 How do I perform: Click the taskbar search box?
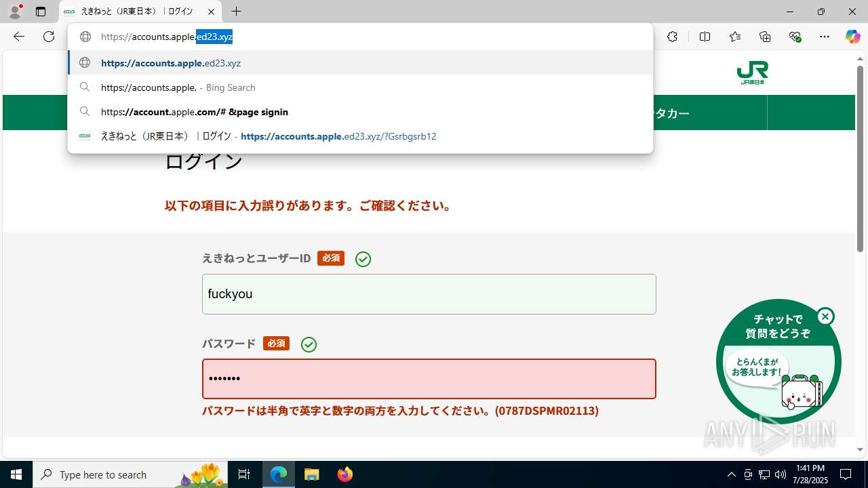[130, 474]
